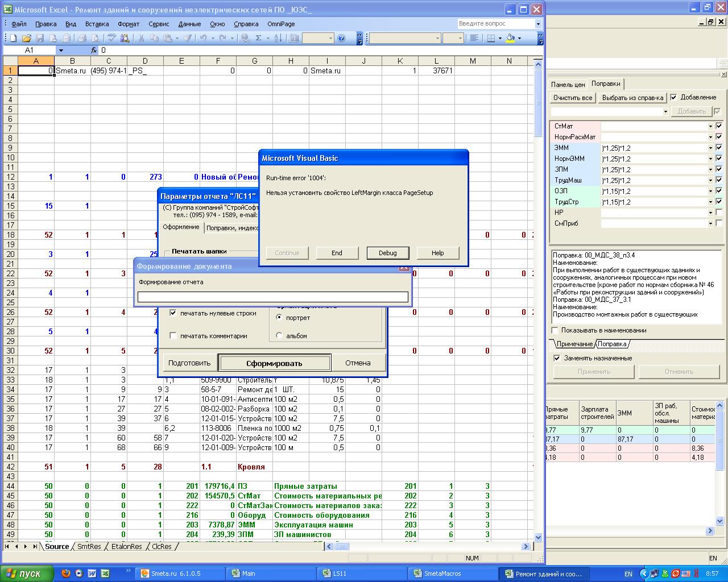
Task: Click the Open folder icon in Excel toolbar
Action: [x=26, y=38]
